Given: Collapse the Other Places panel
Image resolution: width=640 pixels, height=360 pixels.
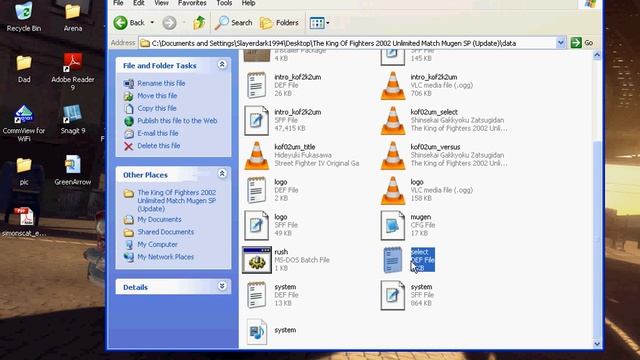Looking at the screenshot, I should [x=222, y=174].
